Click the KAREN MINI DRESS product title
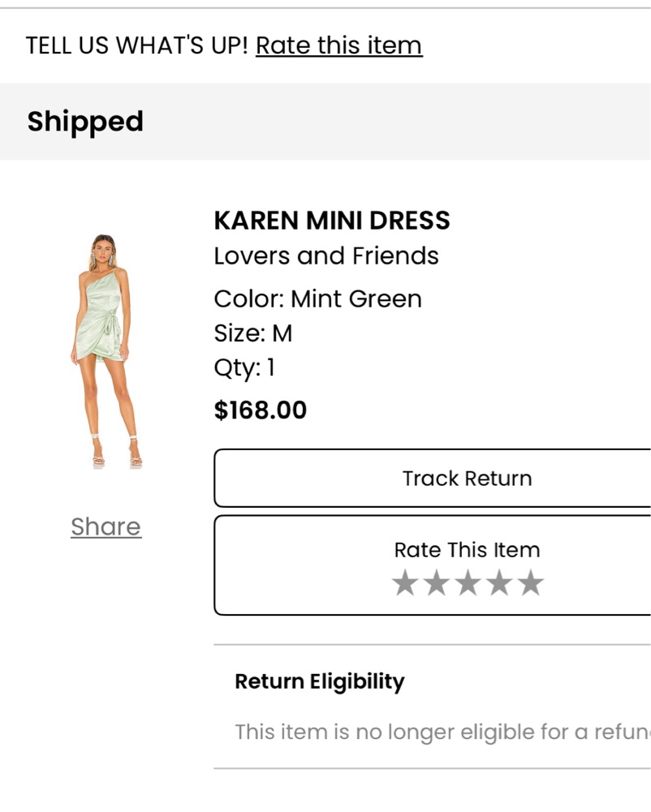Viewport: 651px width, 812px height. (332, 220)
